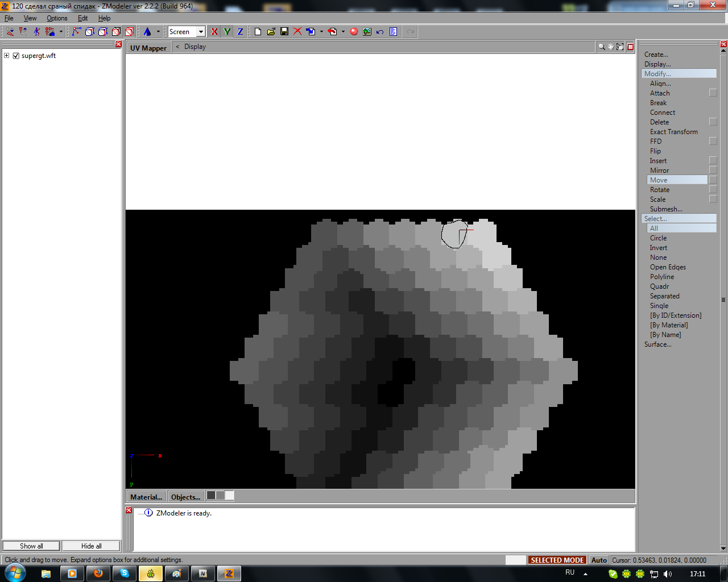
Task: Toggle the green Y axis button
Action: point(227,32)
